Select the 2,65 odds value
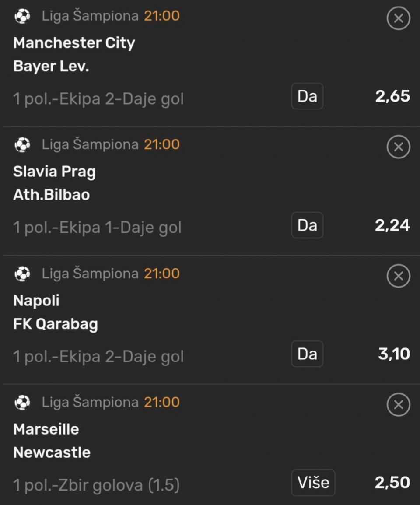The height and width of the screenshot is (505, 420). click(x=392, y=96)
